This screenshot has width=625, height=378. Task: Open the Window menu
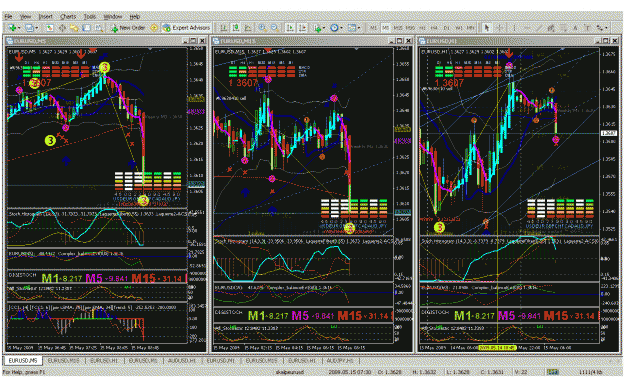tap(113, 17)
